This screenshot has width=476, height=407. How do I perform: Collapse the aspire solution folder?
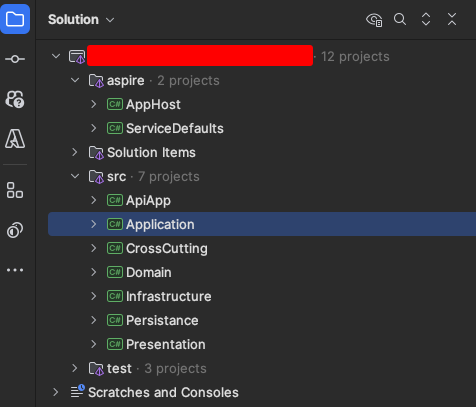(75, 80)
